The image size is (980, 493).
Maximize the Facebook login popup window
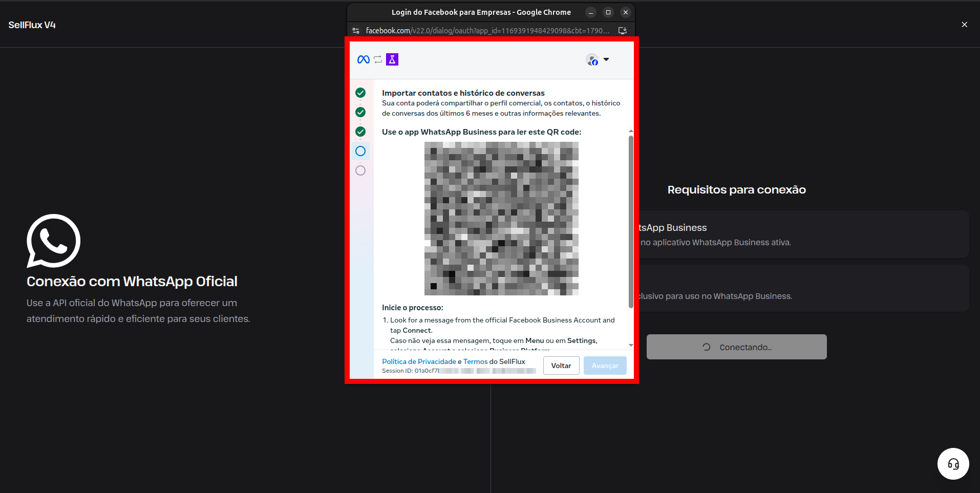pyautogui.click(x=608, y=12)
